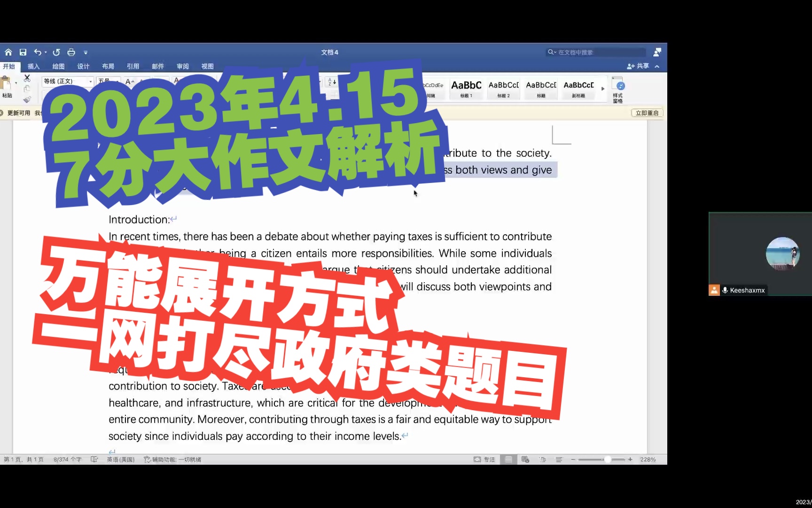
Task: Open the 英语(美国) language setting
Action: (x=121, y=460)
